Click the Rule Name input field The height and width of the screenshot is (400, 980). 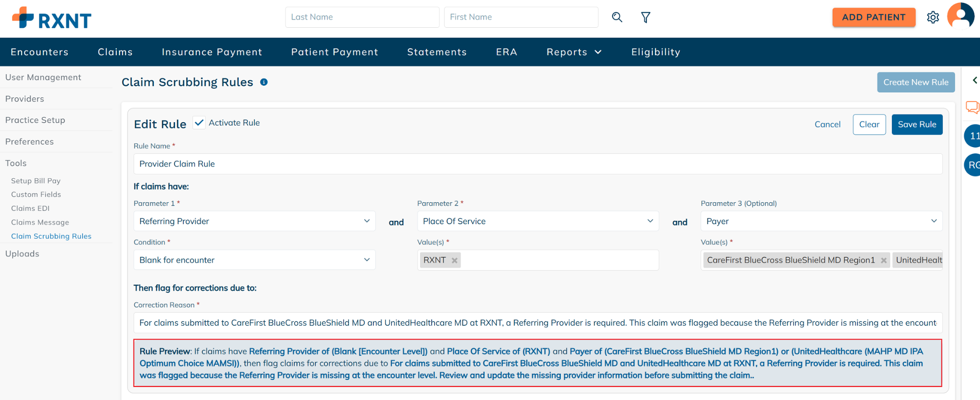[538, 164]
